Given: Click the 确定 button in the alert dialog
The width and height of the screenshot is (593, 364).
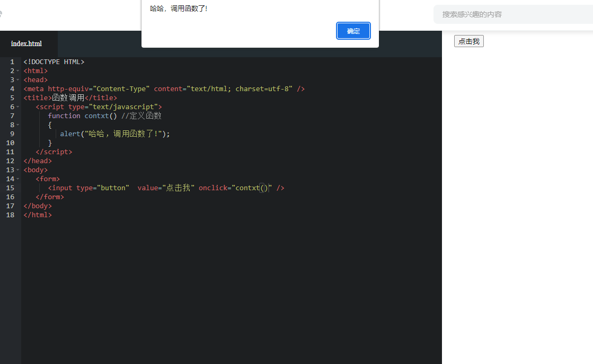Looking at the screenshot, I should [x=353, y=31].
